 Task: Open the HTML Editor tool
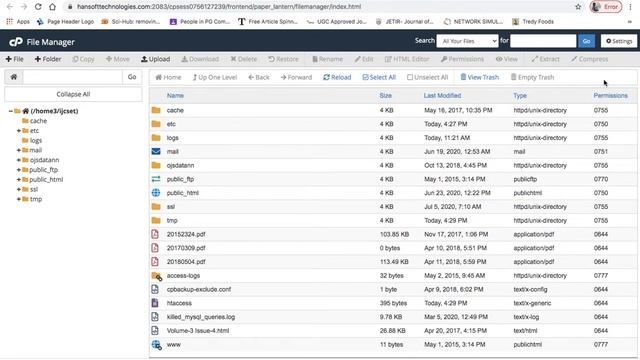pyautogui.click(x=407, y=59)
